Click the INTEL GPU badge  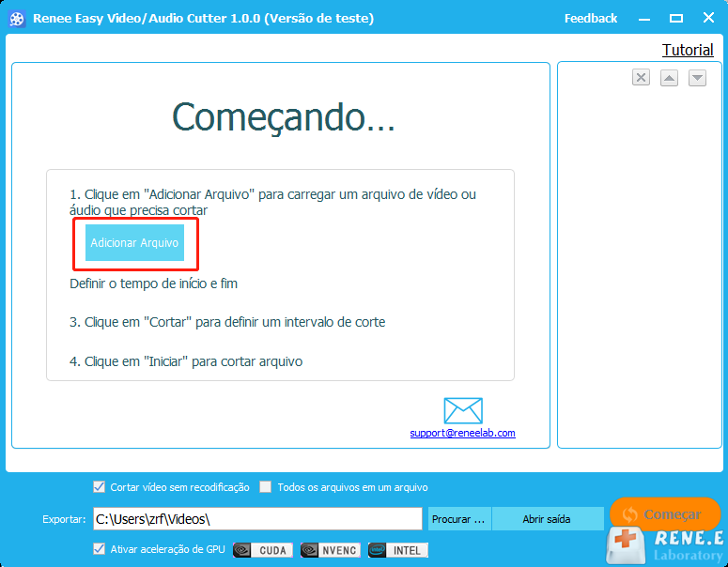398,550
